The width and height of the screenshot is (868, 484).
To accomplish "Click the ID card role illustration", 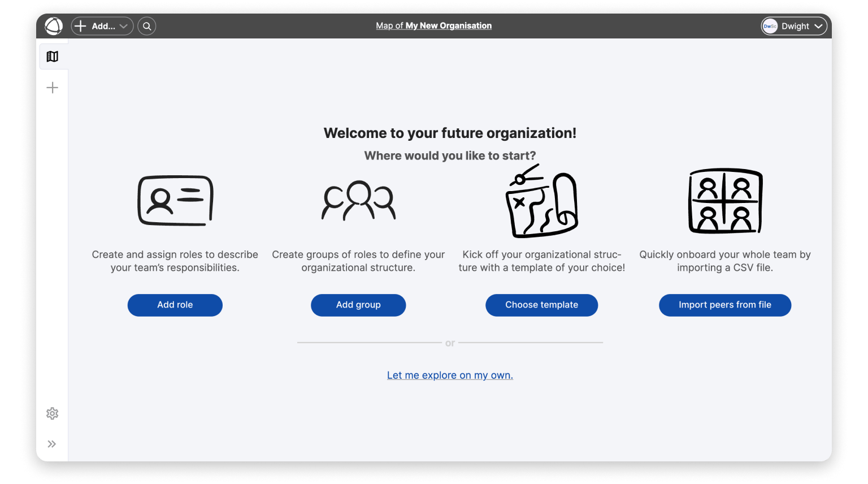I will (175, 201).
